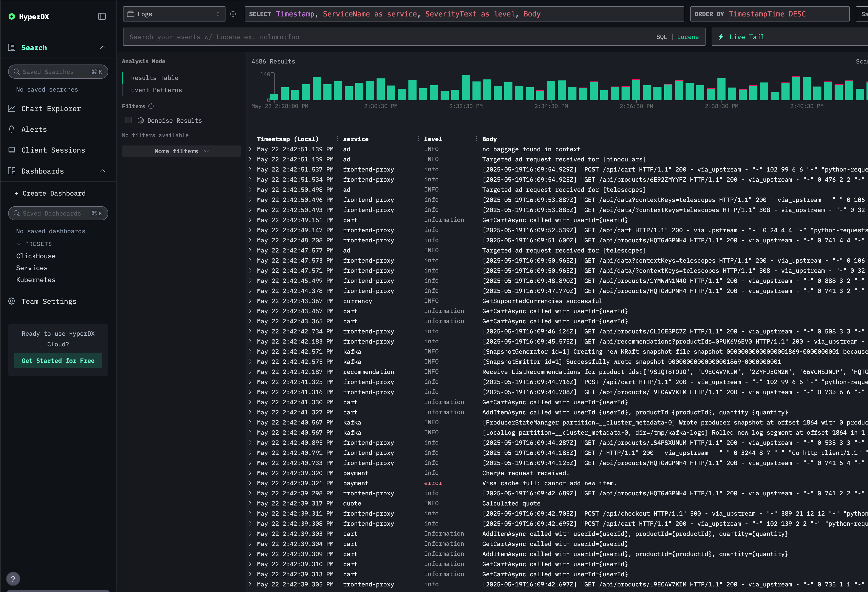Viewport: 868px width, 592px height.
Task: Enable the Denoise Results checkbox
Action: 128,120
